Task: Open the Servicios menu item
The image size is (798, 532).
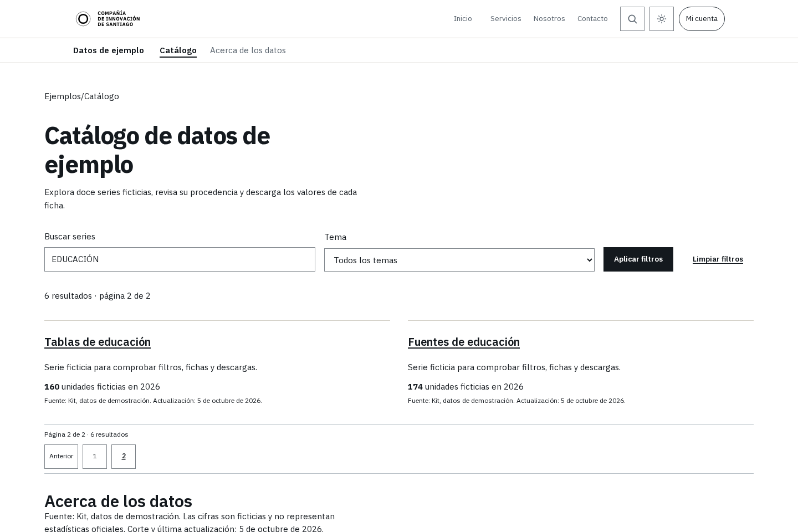Action: coord(505,19)
